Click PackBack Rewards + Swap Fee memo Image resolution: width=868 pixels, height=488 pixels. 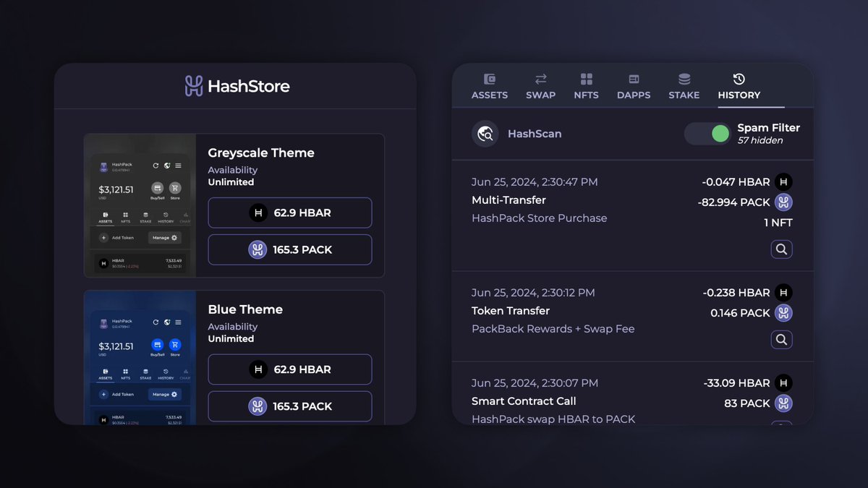[x=553, y=329]
